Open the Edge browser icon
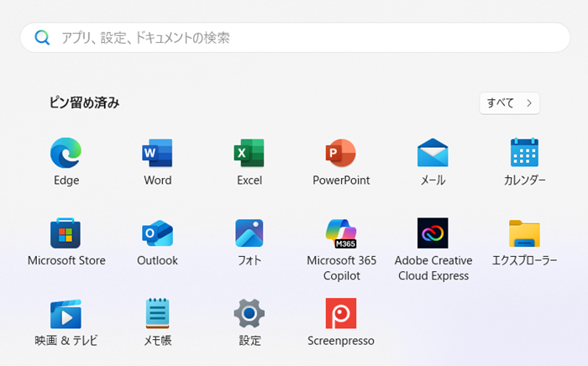The height and width of the screenshot is (366, 588). coord(66,154)
